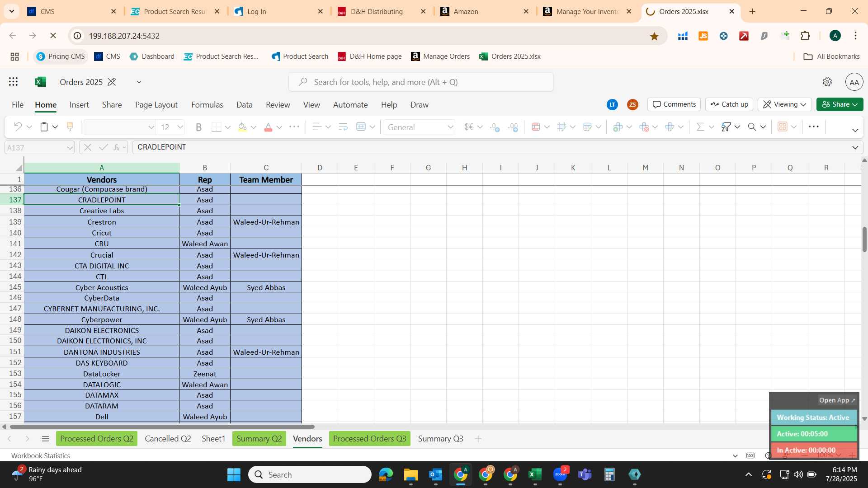Switch to the Formulas ribbon tab
The image size is (868, 488).
coord(207,105)
